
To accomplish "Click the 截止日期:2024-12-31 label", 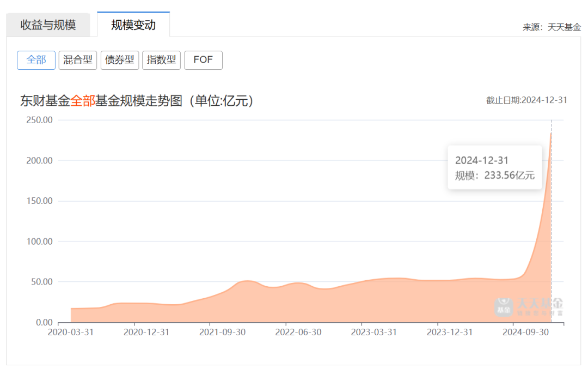I will (x=526, y=100).
